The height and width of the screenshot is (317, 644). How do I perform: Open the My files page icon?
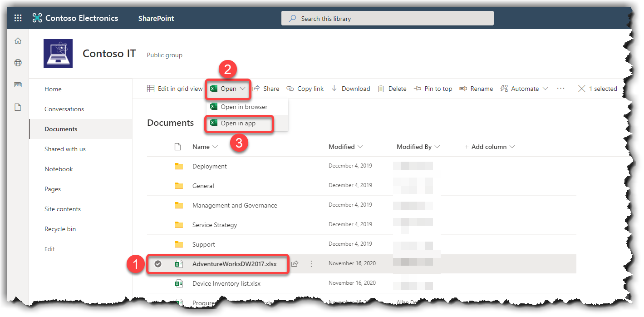tap(18, 107)
